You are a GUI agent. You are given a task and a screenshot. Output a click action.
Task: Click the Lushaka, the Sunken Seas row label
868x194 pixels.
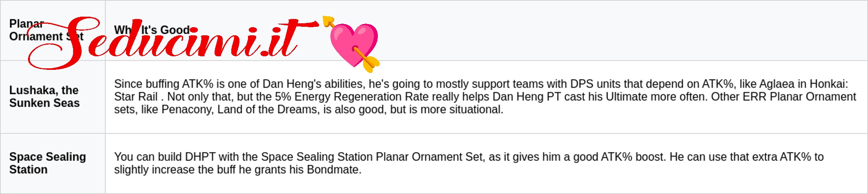[x=44, y=97]
